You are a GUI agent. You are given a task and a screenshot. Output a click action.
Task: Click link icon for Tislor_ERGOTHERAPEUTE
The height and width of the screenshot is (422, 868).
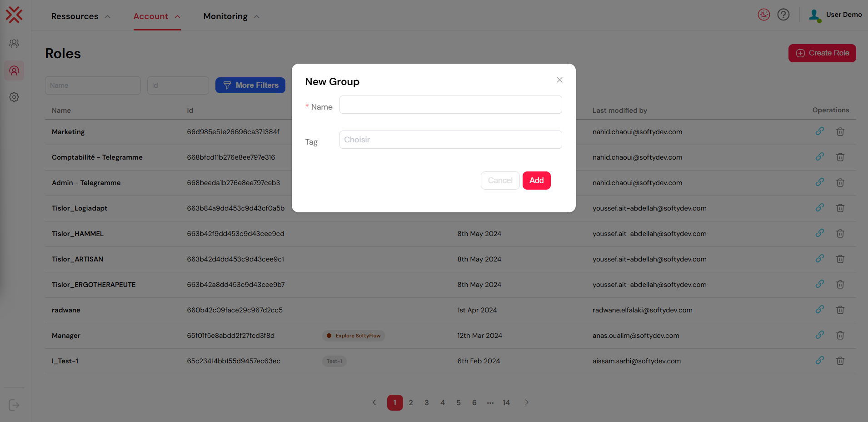820,284
